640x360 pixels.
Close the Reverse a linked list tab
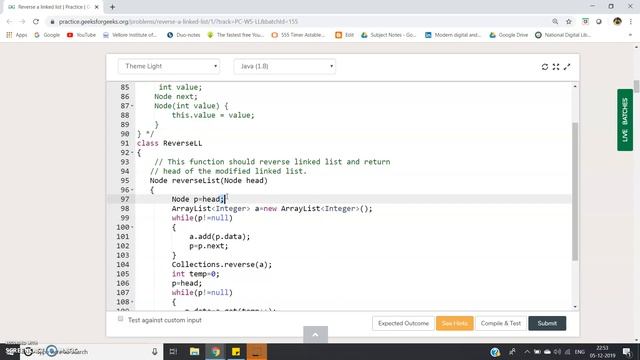pos(97,7)
